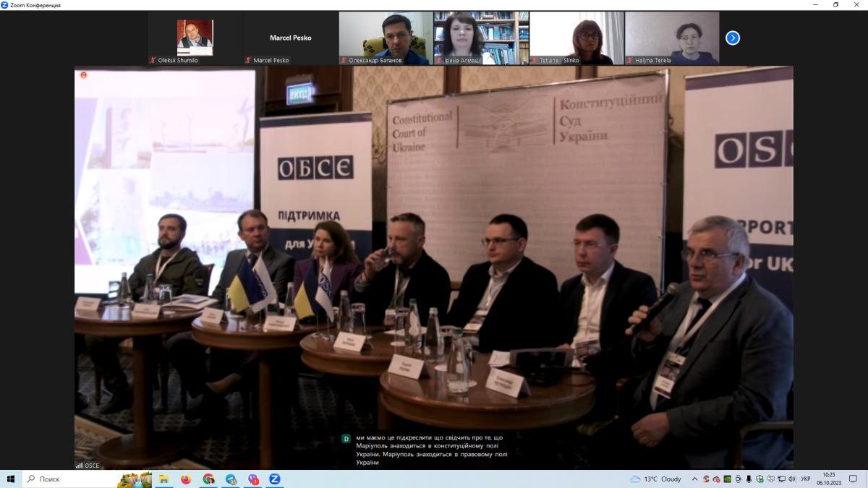Screen dimensions: 868x488
Task: Open File Explorer from the taskbar
Action: [164, 479]
